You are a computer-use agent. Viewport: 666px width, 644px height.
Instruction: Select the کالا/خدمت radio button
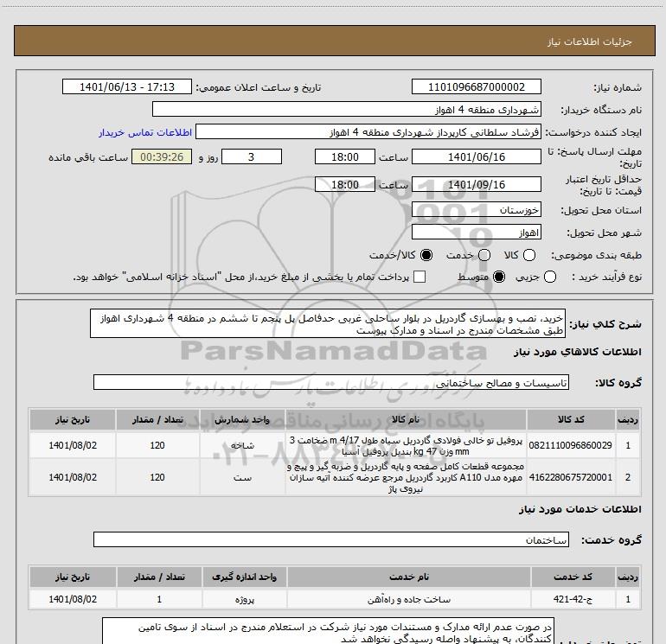pyautogui.click(x=426, y=255)
